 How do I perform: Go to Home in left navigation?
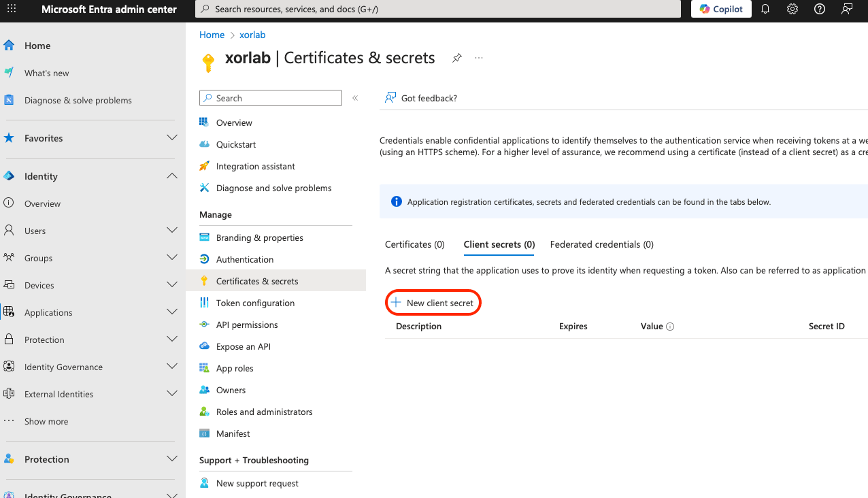(37, 46)
